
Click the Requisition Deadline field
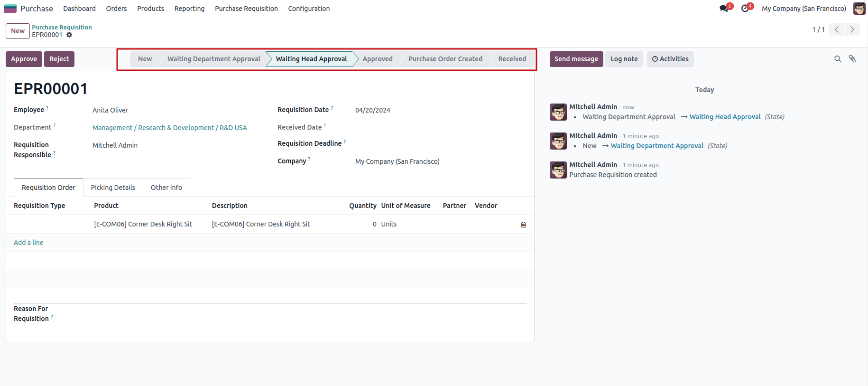tap(427, 144)
